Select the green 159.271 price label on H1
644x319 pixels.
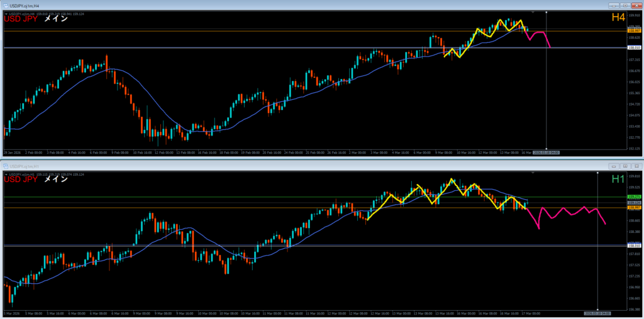pos(634,197)
